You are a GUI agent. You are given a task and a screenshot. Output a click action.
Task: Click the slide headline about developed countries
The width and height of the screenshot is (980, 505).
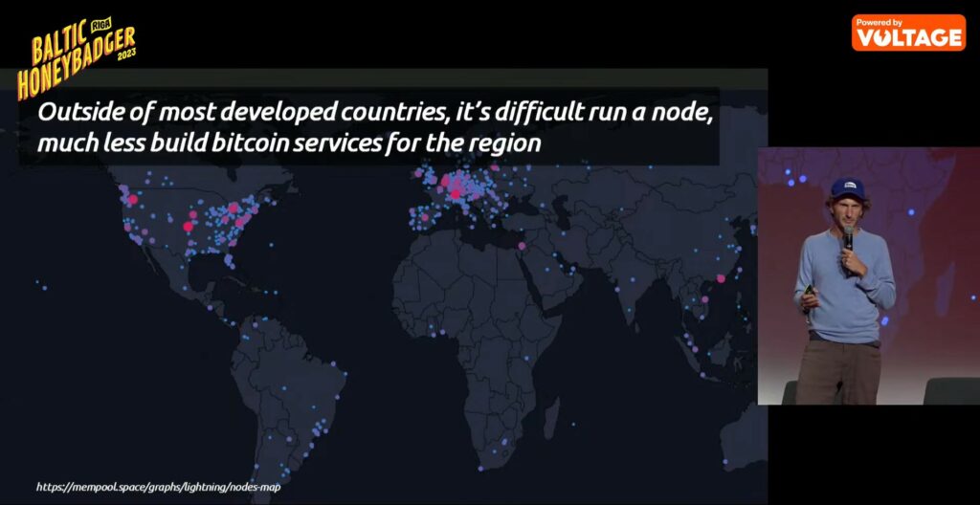coord(374,127)
